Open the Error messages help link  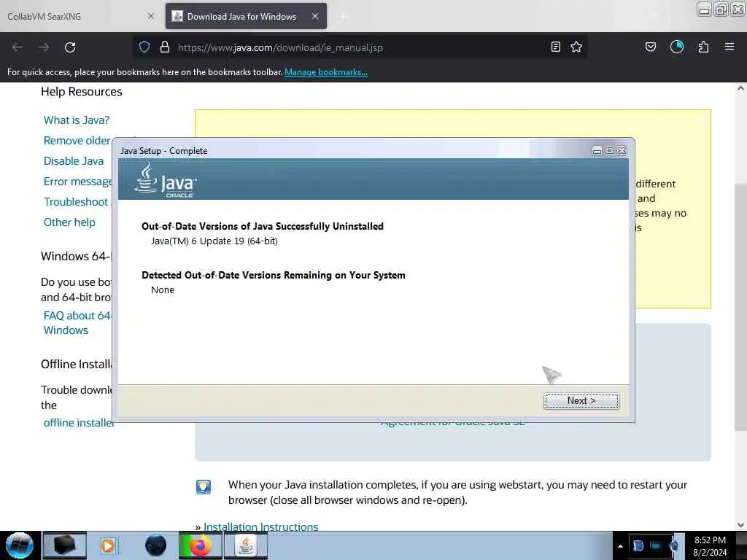coord(77,182)
